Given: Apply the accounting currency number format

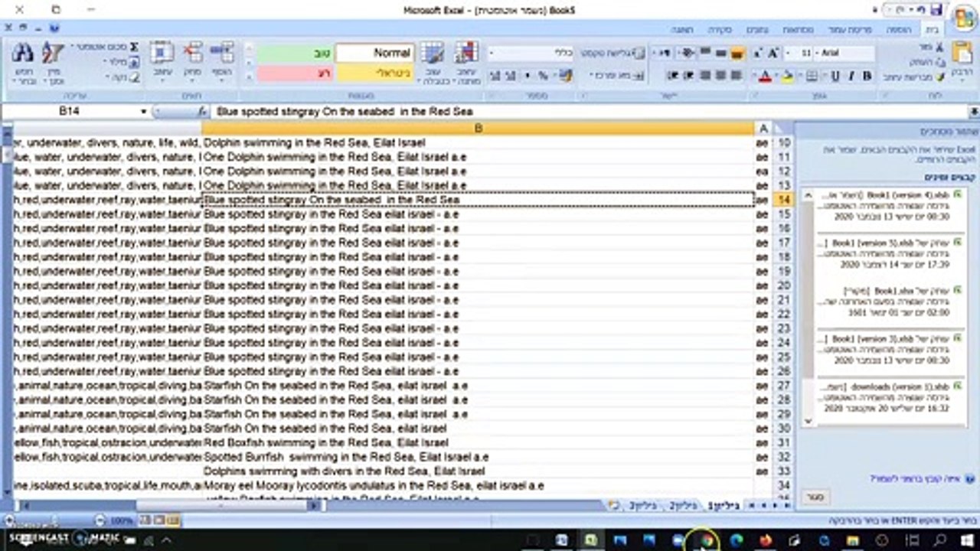Looking at the screenshot, I should pos(565,76).
